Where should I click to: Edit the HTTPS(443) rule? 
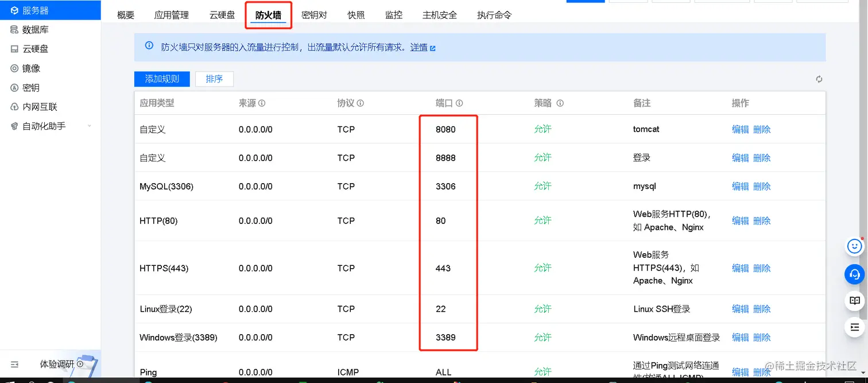tap(741, 268)
